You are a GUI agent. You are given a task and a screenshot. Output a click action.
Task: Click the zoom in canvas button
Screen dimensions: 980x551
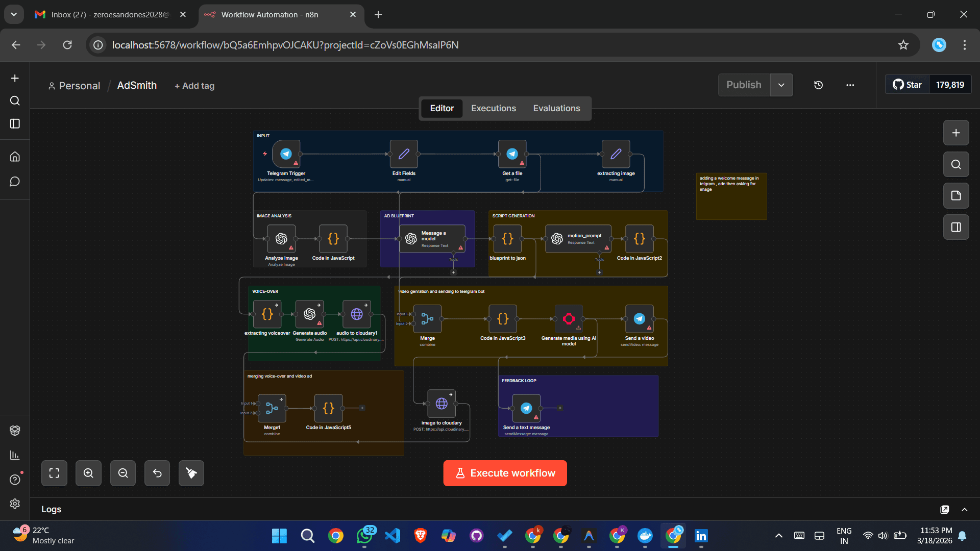click(x=88, y=473)
